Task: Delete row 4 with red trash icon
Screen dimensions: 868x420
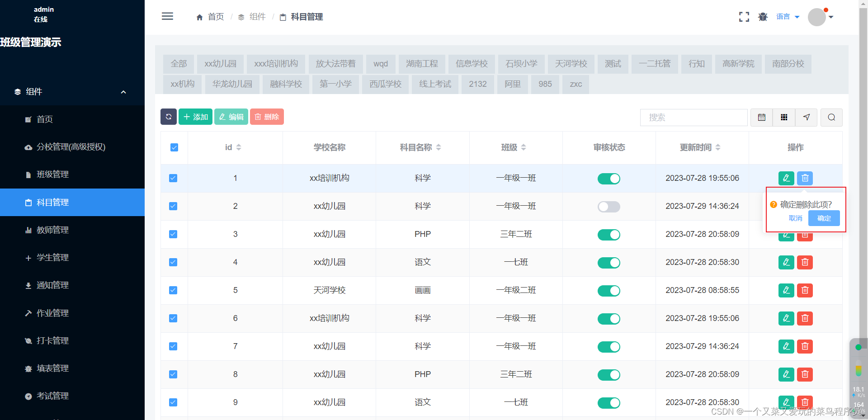Action: pyautogui.click(x=805, y=262)
